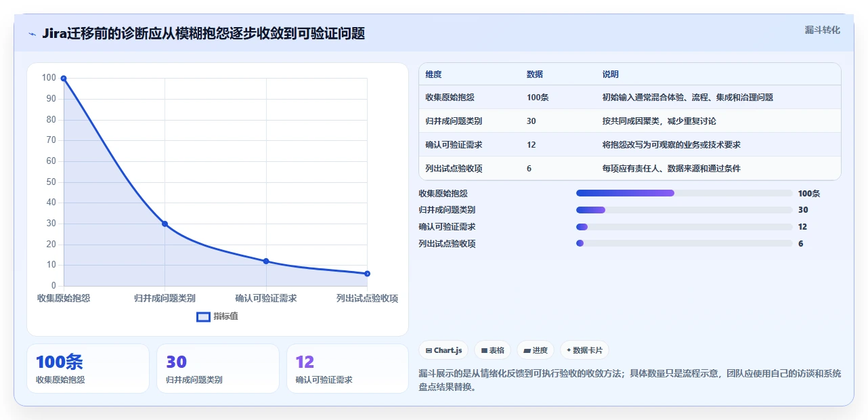Screen dimensions: 868x420
Task: Click the 进度 tag chip
Action: click(x=535, y=350)
